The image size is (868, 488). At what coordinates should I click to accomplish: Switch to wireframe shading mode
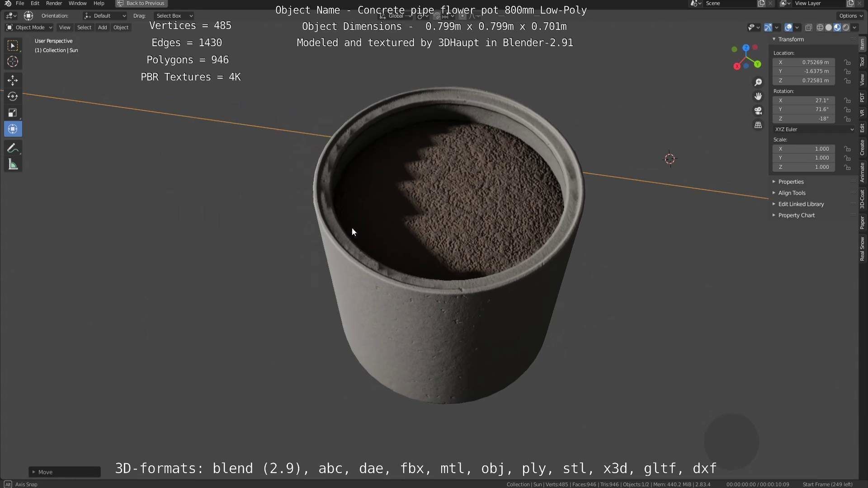(x=820, y=28)
